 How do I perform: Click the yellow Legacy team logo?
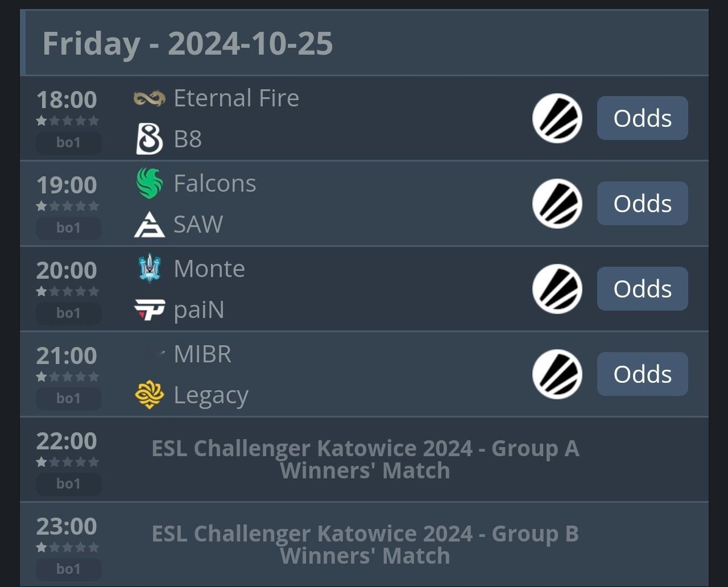[x=150, y=395]
